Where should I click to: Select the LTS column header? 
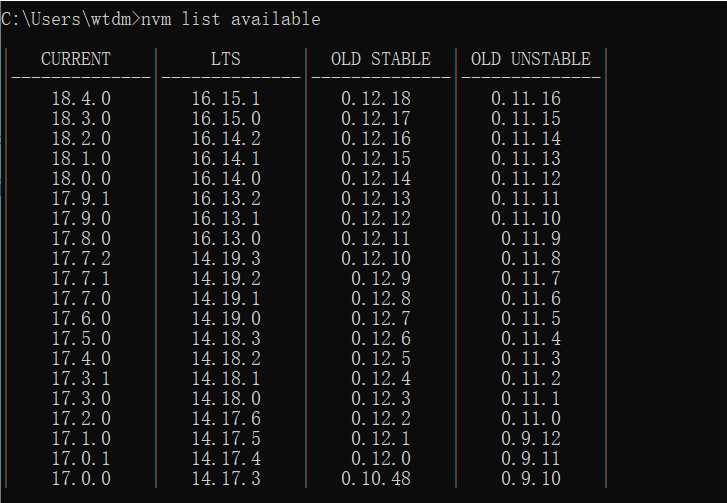point(226,59)
